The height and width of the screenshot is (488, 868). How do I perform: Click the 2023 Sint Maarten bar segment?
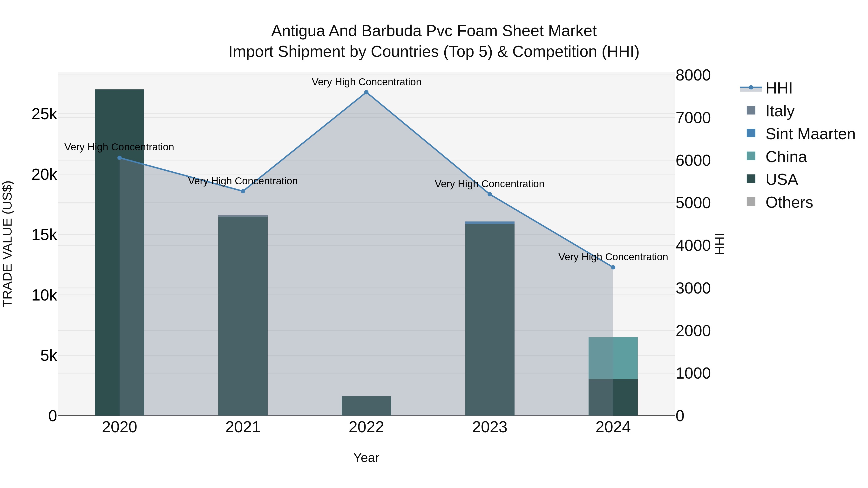coord(490,223)
